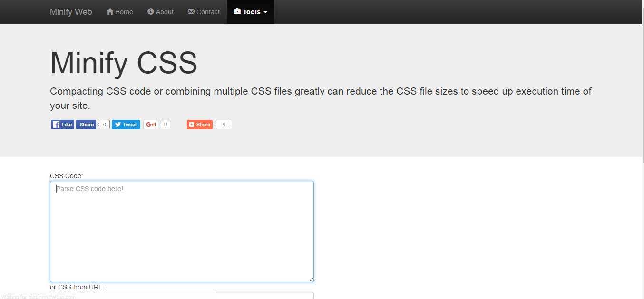This screenshot has width=644, height=299.
Task: Focus the CSS Code text area
Action: click(182, 231)
